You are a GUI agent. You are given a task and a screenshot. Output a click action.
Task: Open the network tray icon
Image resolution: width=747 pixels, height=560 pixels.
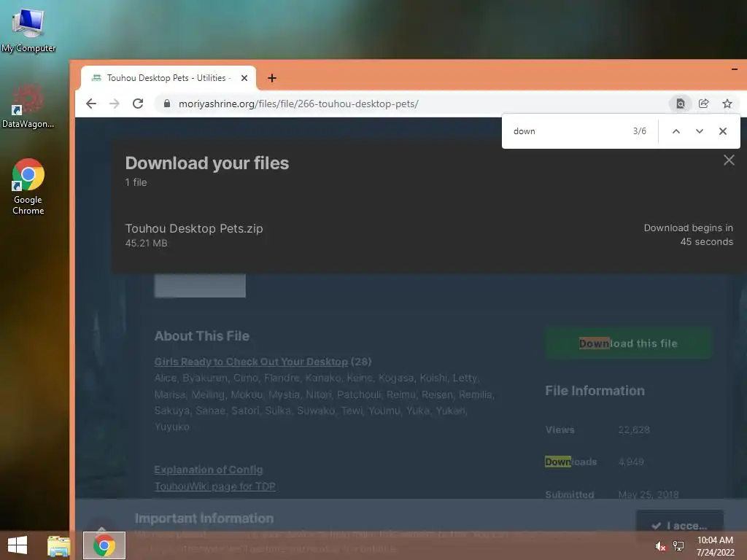pyautogui.click(x=678, y=545)
